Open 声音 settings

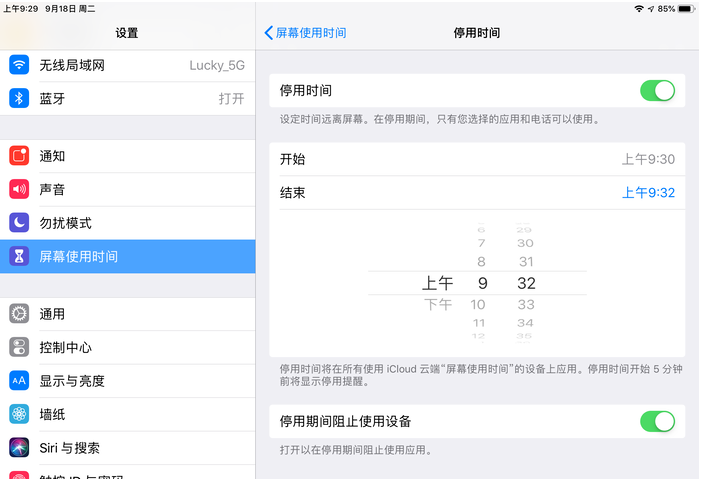128,189
